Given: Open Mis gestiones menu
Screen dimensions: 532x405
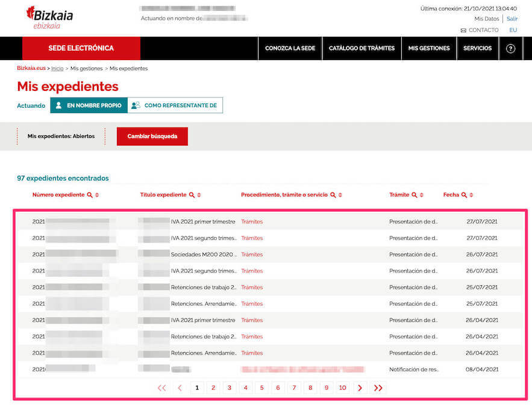Looking at the screenshot, I should tap(429, 49).
